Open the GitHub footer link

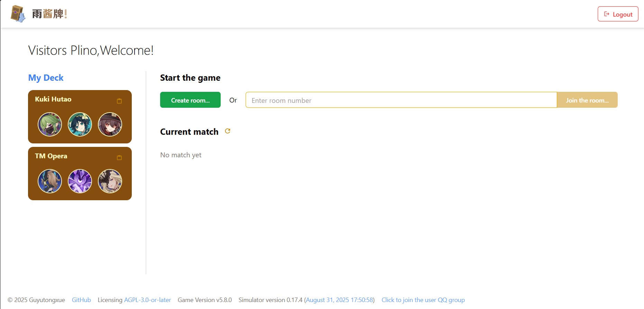(81, 300)
